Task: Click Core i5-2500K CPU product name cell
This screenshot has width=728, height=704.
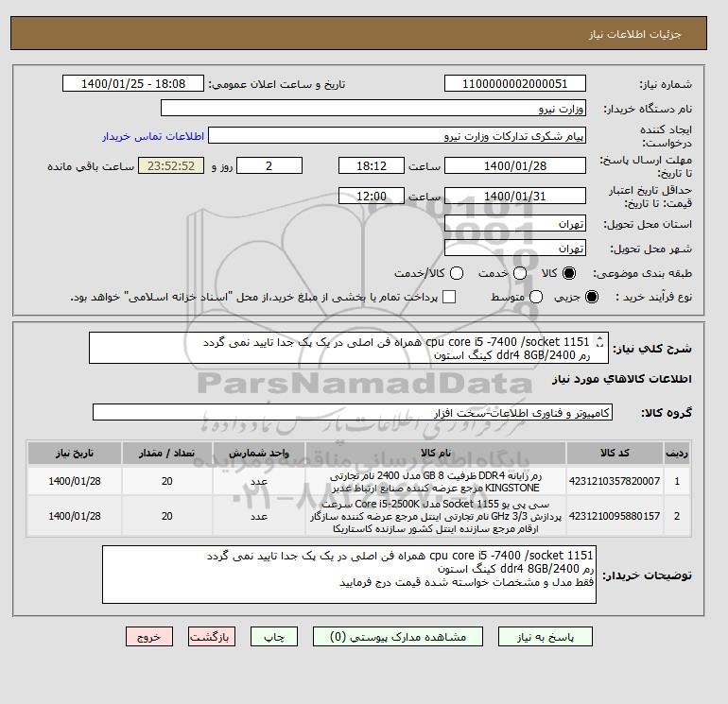Action: point(436,516)
